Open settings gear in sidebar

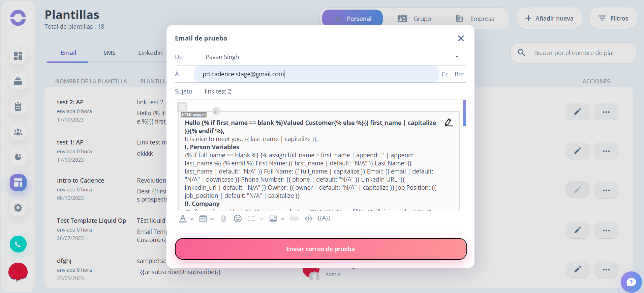click(x=18, y=208)
